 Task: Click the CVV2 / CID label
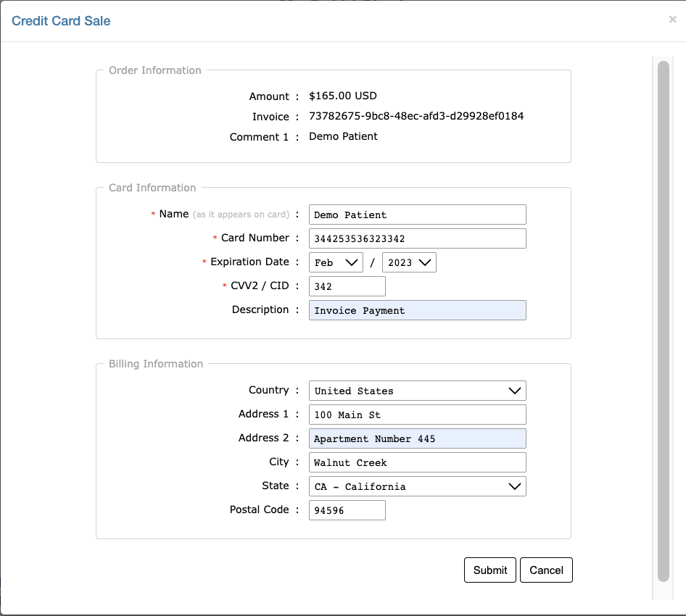(260, 286)
